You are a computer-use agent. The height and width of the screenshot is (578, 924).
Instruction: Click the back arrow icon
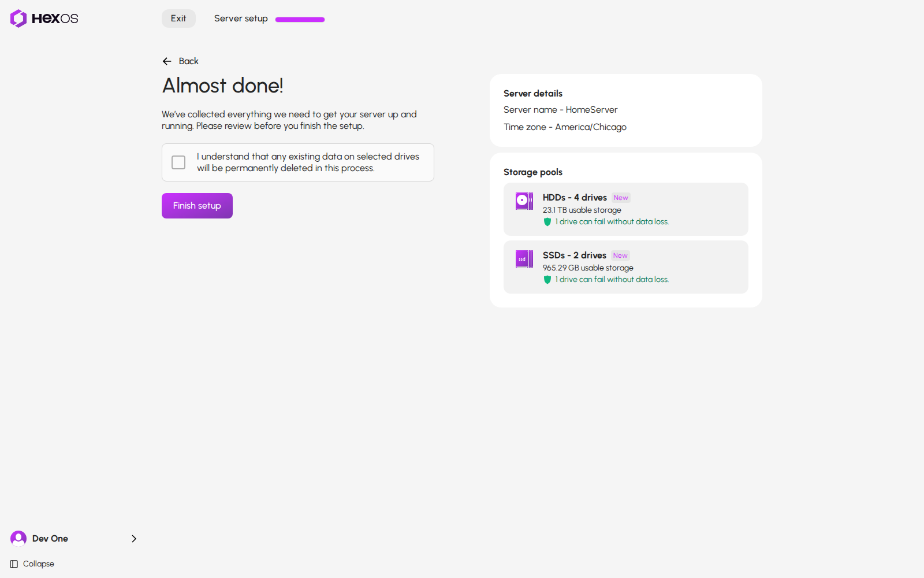point(167,61)
